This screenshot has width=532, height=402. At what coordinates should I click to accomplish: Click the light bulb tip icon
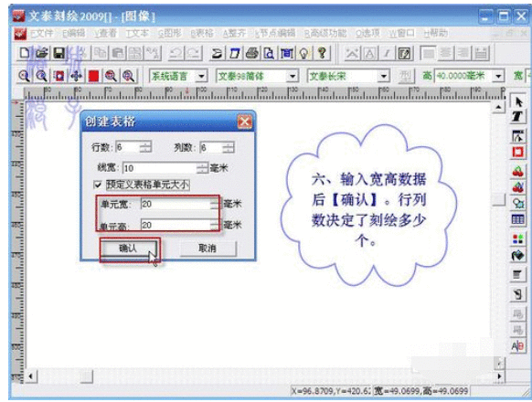click(x=304, y=53)
